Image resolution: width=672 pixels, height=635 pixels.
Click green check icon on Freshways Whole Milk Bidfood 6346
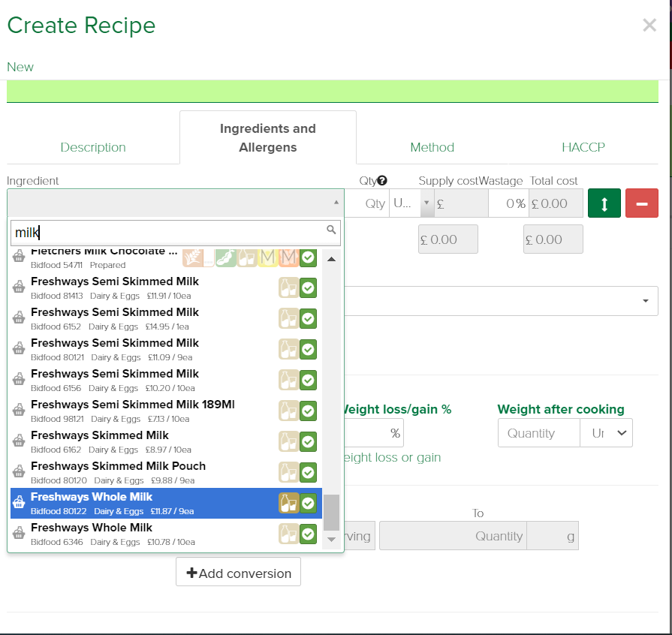pyautogui.click(x=308, y=534)
